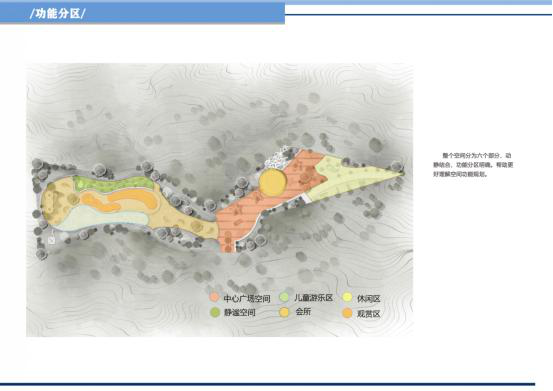The image size is (553, 391).
Task: Click the 儿童游乐区 legend label
Action: pyautogui.click(x=313, y=298)
